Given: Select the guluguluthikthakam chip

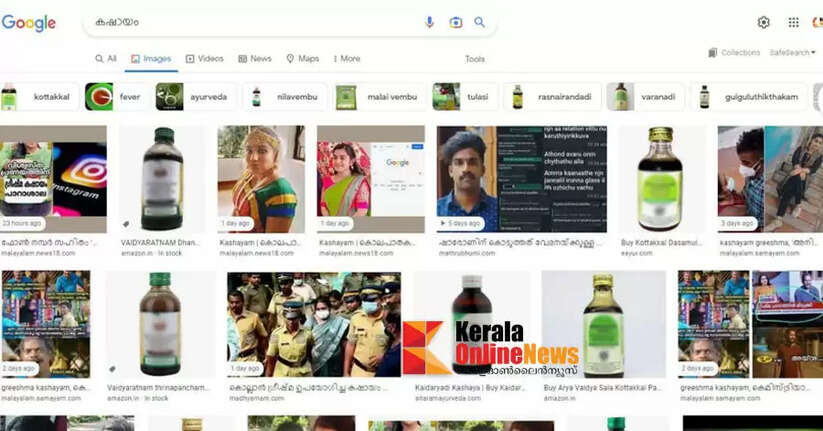Looking at the screenshot, I should point(749,97).
